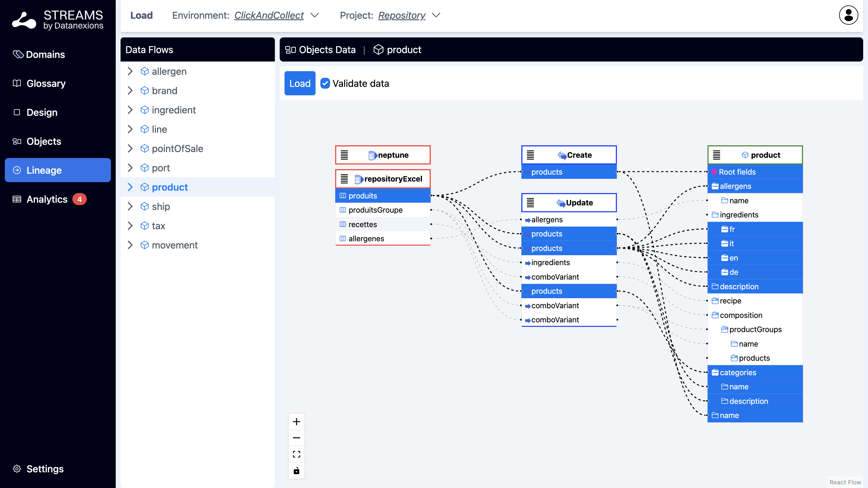Toggle the canvas interactivity lock icon

coord(296,471)
